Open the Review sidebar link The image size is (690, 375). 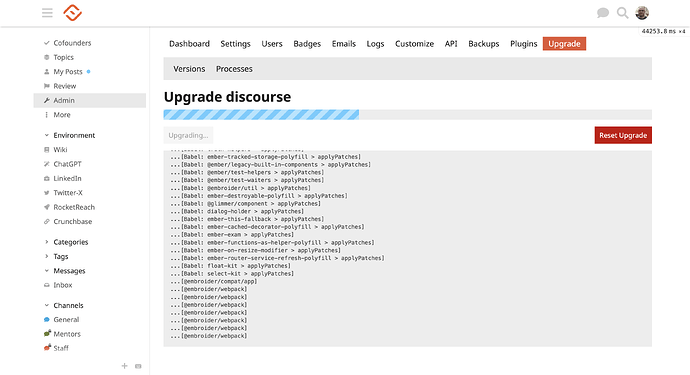click(65, 86)
